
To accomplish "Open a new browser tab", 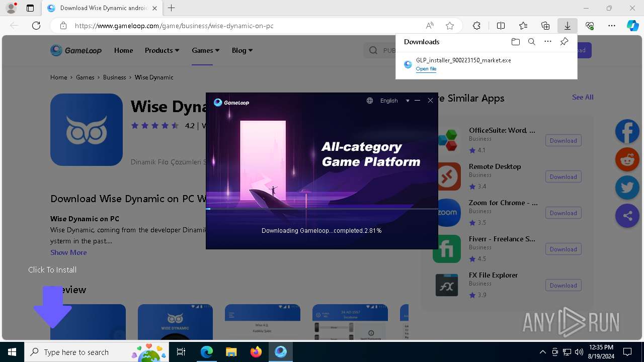I will pyautogui.click(x=172, y=8).
